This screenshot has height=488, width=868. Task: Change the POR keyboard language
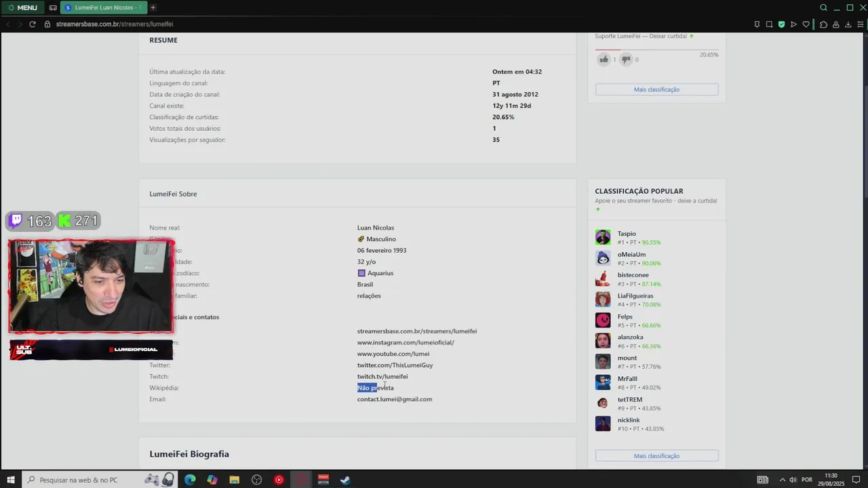(807, 480)
